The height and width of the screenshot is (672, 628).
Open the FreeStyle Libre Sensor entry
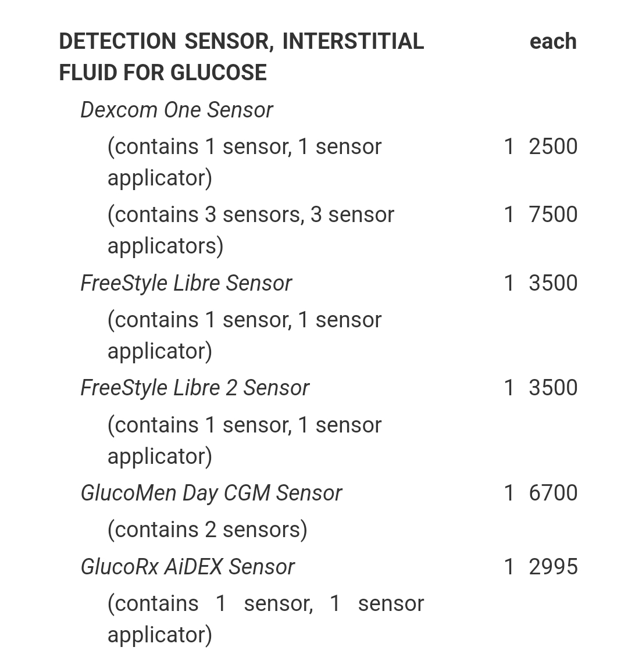[x=185, y=283]
